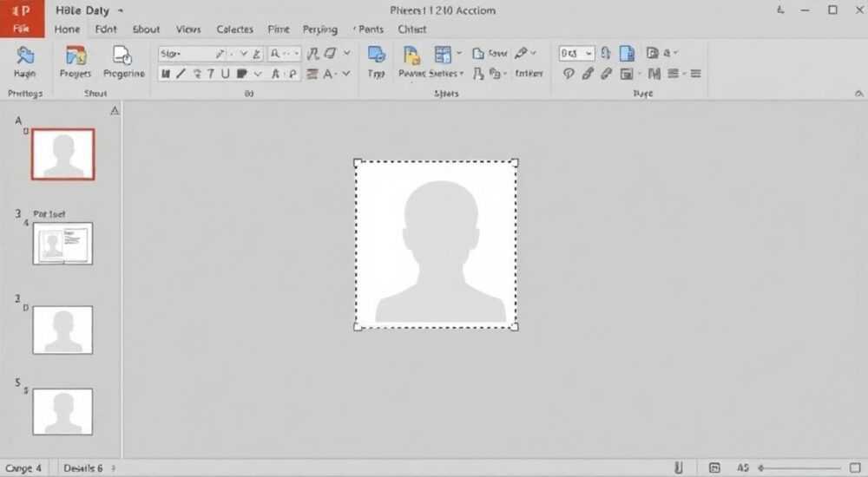Click the rightmost lines list icon
This screenshot has height=477, width=868.
(x=696, y=74)
